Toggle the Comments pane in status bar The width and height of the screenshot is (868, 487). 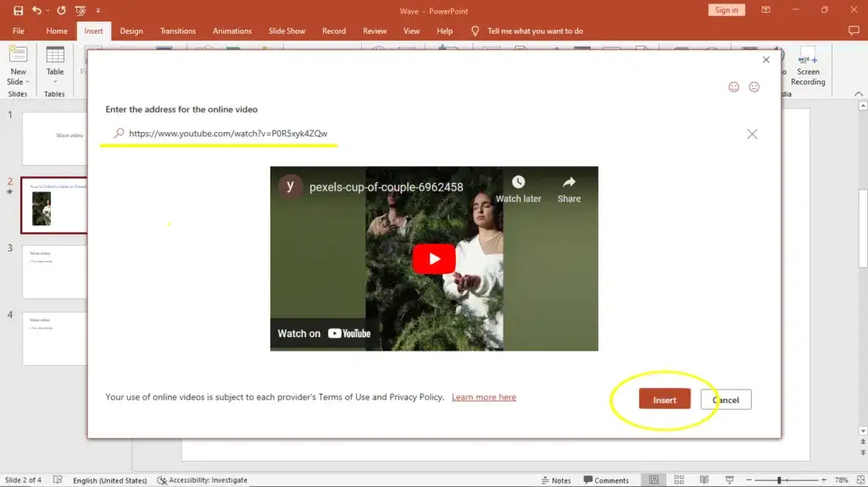(606, 480)
